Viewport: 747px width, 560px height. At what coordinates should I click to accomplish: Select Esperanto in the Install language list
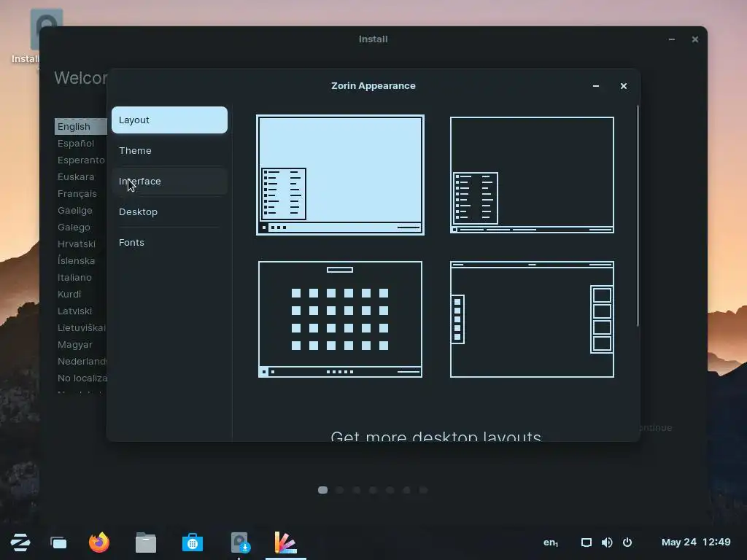pos(80,160)
